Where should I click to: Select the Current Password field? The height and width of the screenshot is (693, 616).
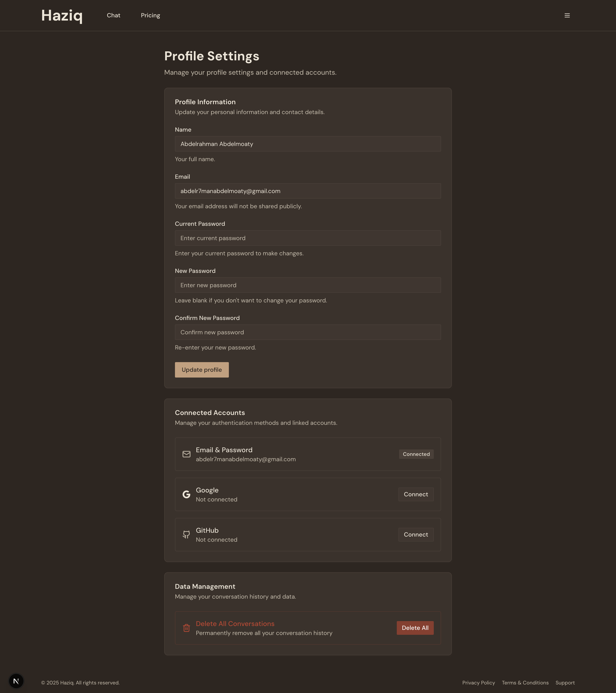(308, 238)
